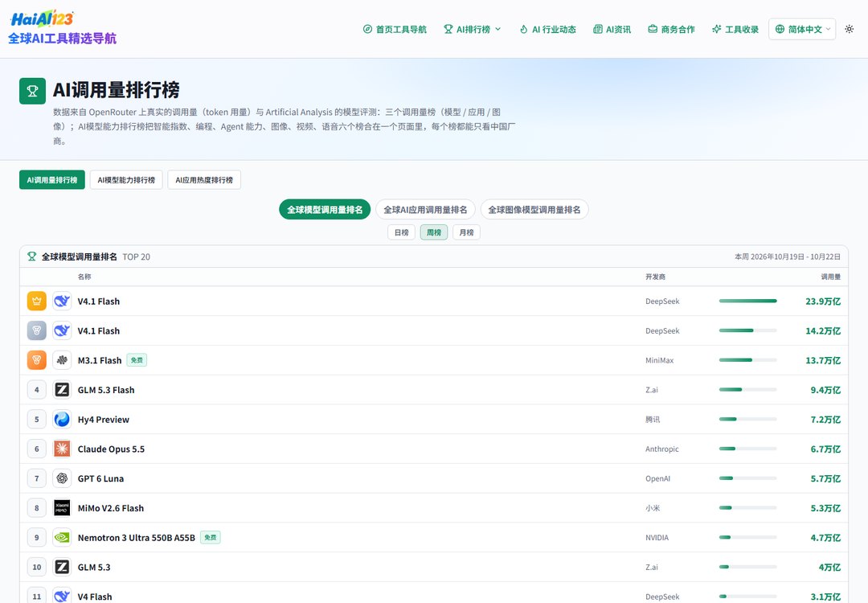This screenshot has height=603, width=868.
Task: Go to 首页工具导航
Action: point(395,29)
